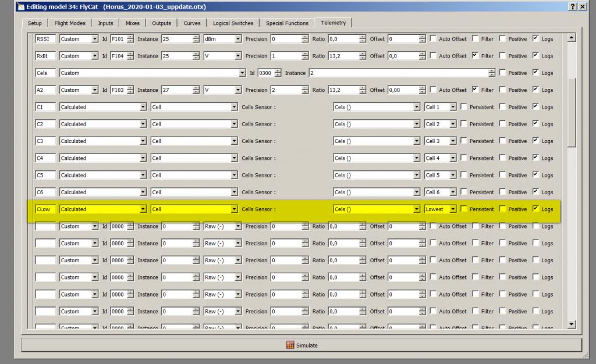Viewport: 596px width, 364px height.
Task: Click the RxBt Ratio value field
Action: pos(343,56)
